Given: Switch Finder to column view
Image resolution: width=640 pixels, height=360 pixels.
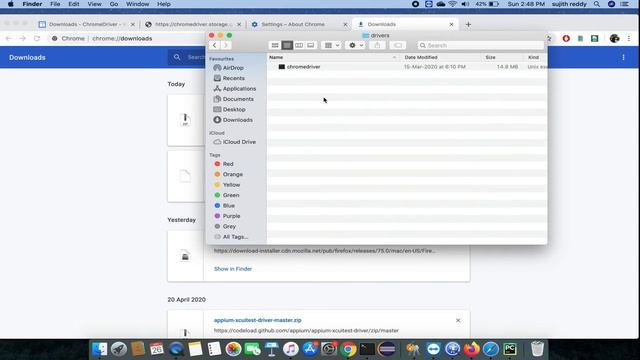Looking at the screenshot, I should pyautogui.click(x=299, y=45).
